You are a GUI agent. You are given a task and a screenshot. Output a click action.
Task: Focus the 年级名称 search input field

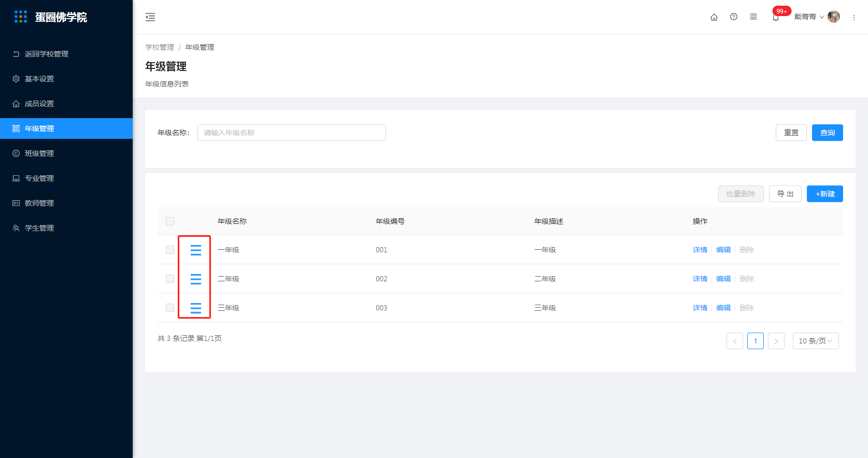(x=292, y=133)
